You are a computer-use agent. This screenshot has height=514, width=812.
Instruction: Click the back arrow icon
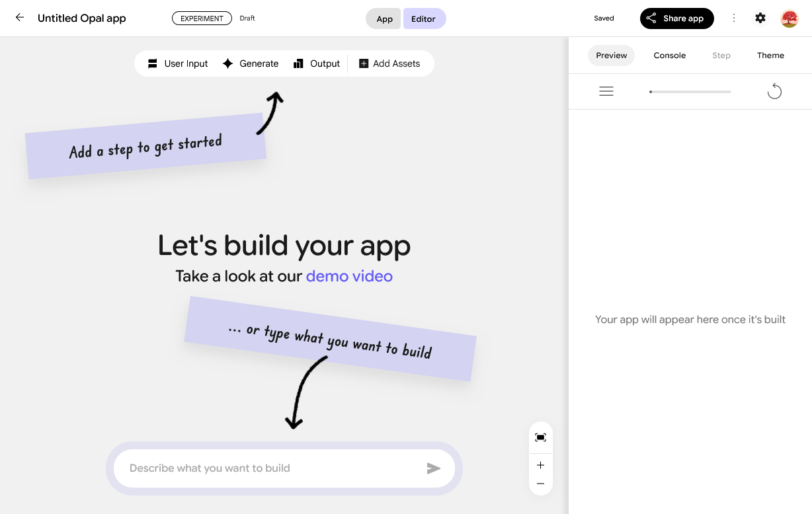(x=20, y=18)
